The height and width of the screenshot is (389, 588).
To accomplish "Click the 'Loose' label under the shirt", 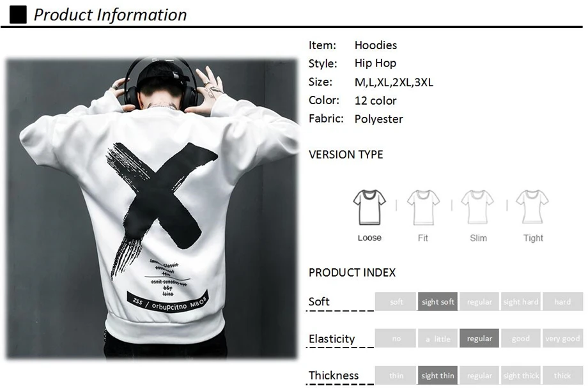I will click(369, 238).
